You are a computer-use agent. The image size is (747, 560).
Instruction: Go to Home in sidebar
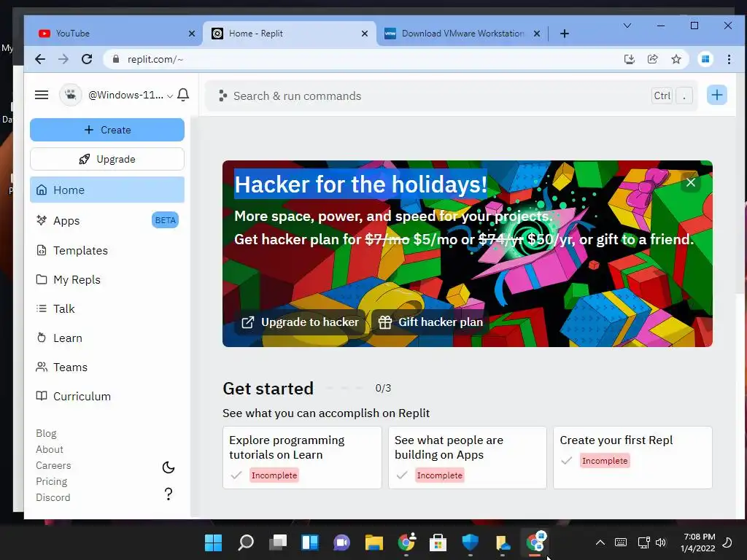(x=107, y=190)
